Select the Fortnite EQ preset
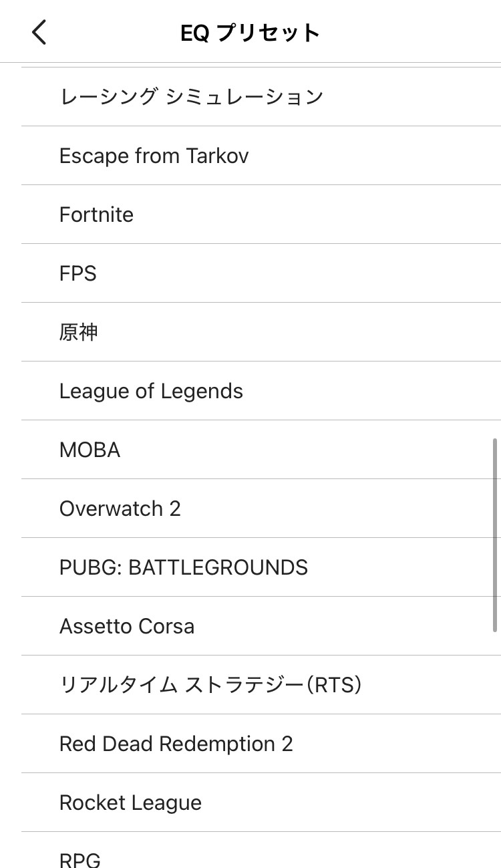 pos(97,214)
